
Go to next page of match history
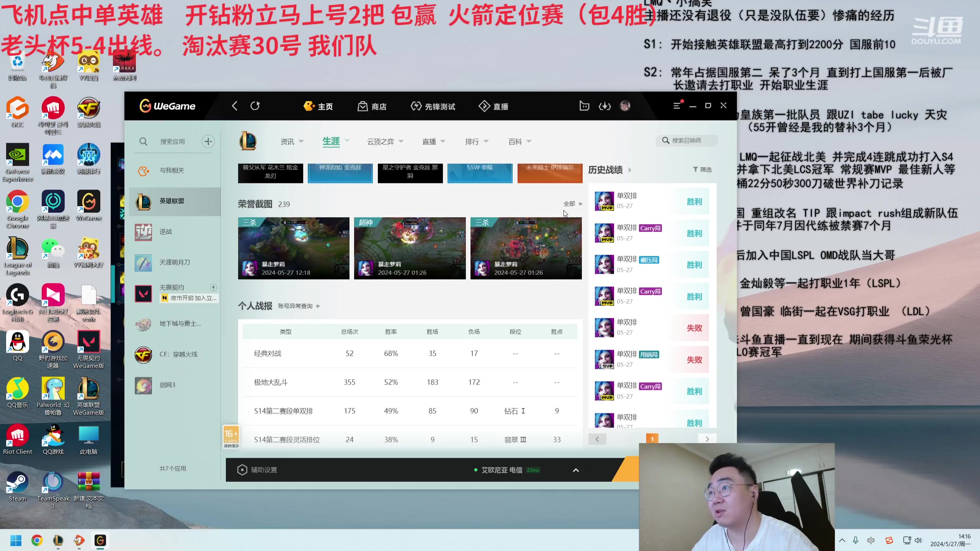(707, 439)
